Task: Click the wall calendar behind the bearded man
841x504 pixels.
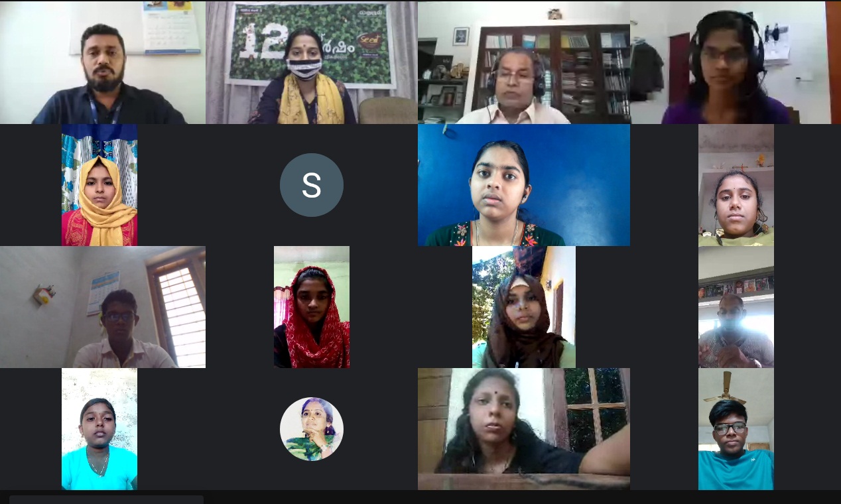Action: (x=171, y=27)
